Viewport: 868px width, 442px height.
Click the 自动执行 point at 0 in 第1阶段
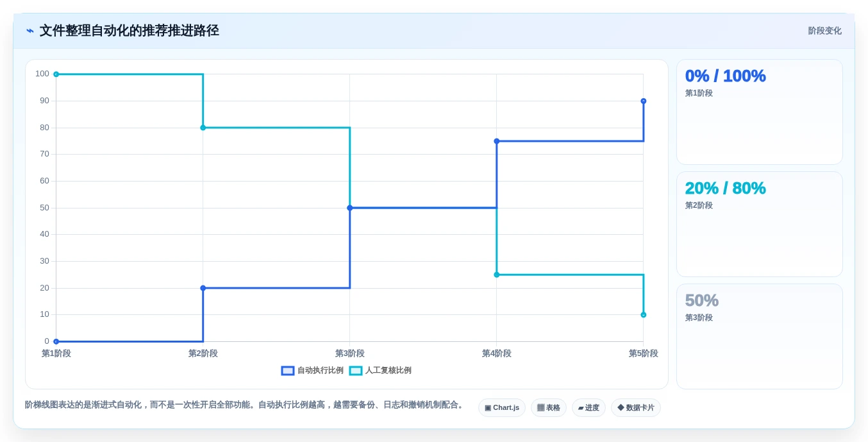[x=56, y=341]
